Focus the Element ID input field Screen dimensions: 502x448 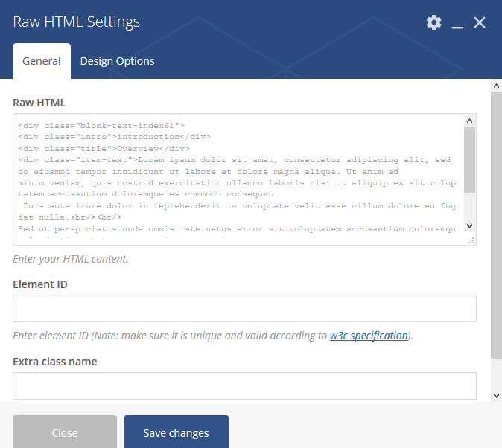[244, 309]
